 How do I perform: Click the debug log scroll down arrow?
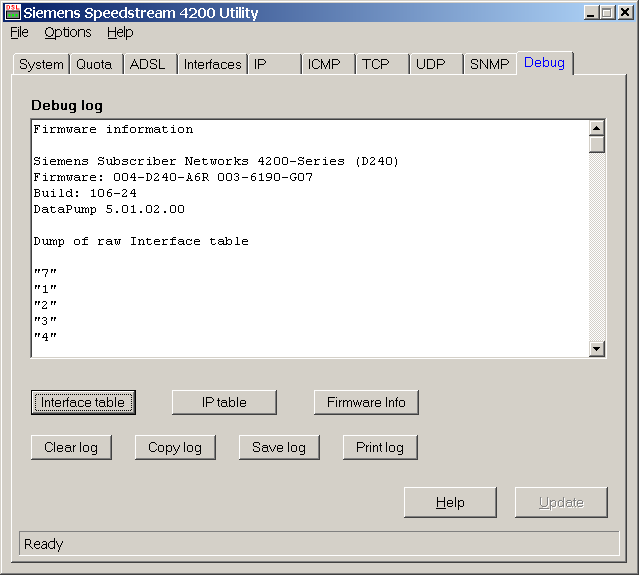coord(597,348)
